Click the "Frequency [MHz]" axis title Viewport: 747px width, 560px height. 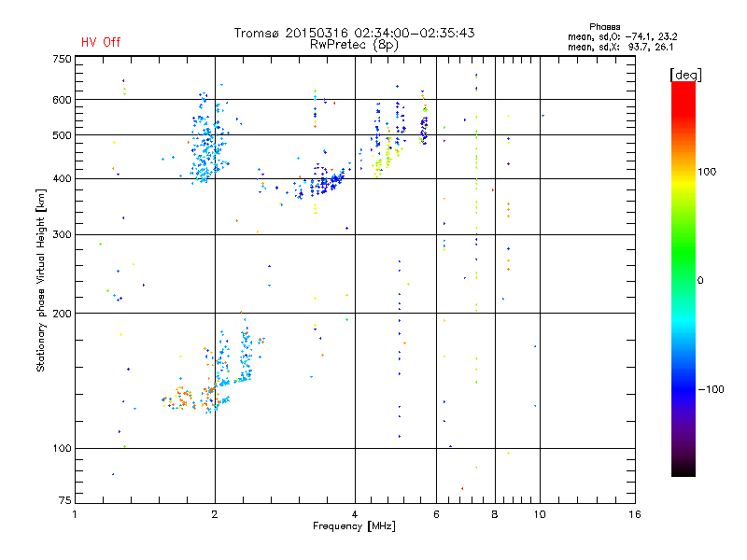coord(354,526)
